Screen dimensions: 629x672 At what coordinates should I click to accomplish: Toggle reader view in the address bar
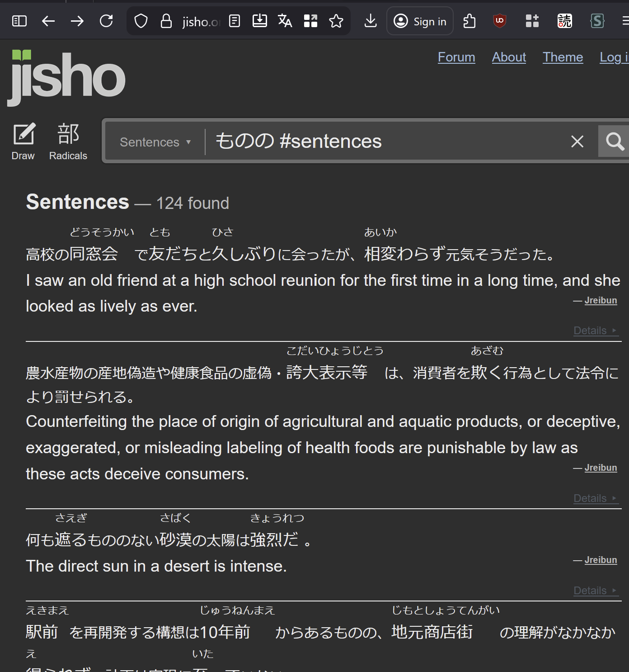235,21
